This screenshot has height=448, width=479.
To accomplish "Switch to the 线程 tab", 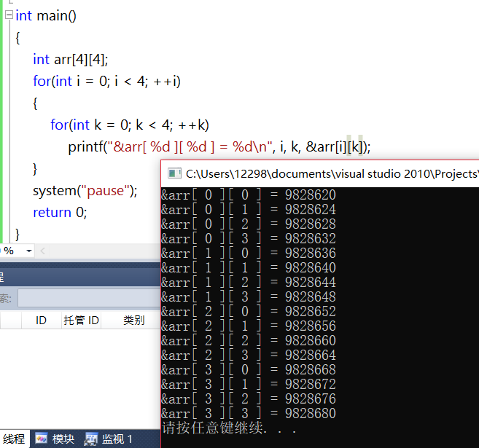I will click(14, 439).
